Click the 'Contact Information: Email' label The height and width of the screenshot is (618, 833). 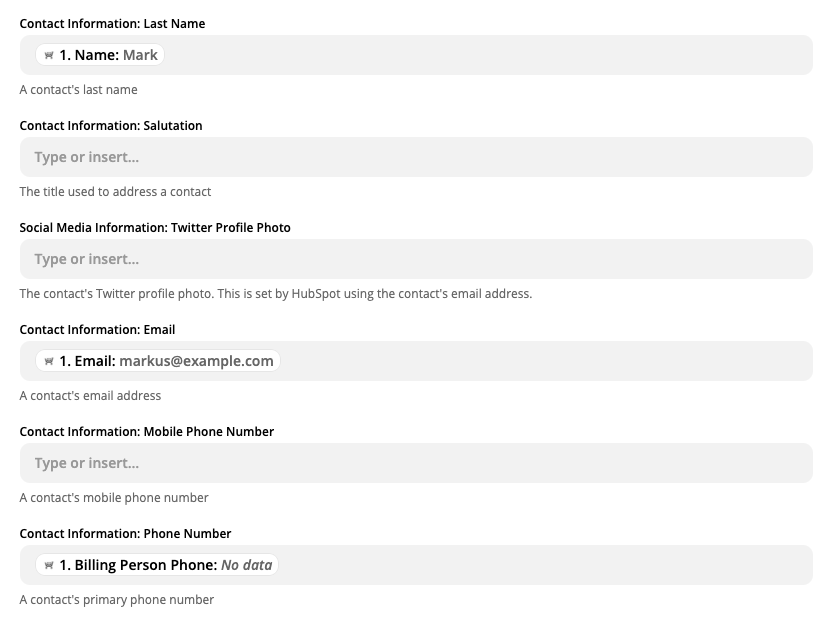tap(97, 330)
